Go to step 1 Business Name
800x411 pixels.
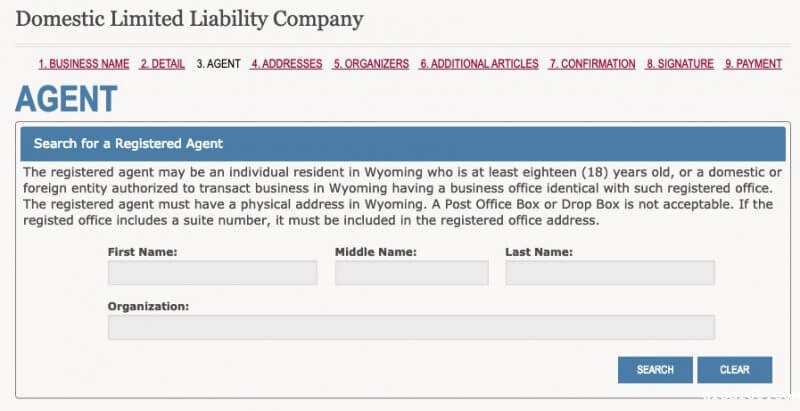coord(84,64)
